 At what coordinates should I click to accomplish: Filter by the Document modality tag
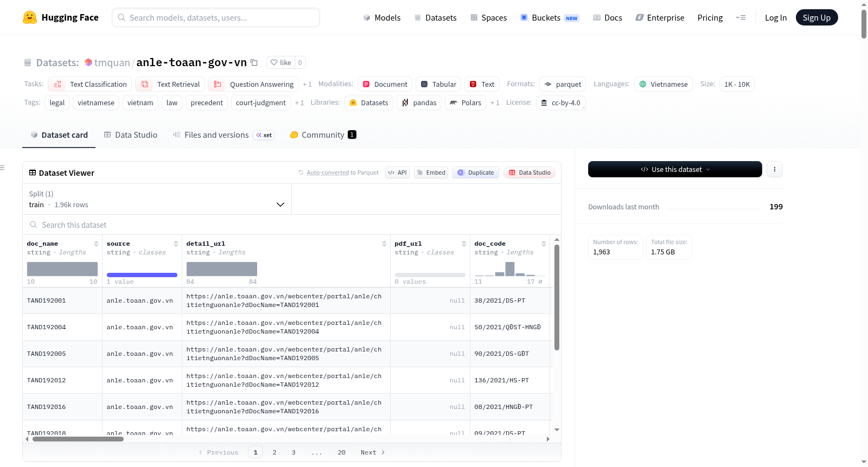[385, 84]
